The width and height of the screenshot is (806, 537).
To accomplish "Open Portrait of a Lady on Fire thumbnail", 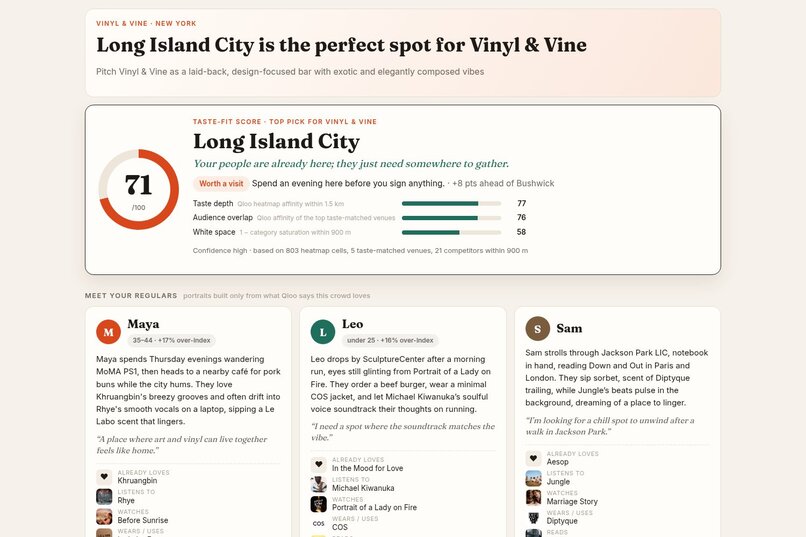I will 319,504.
